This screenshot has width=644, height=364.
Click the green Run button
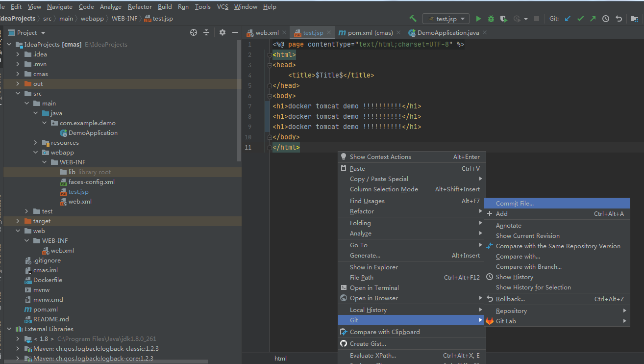pos(479,19)
